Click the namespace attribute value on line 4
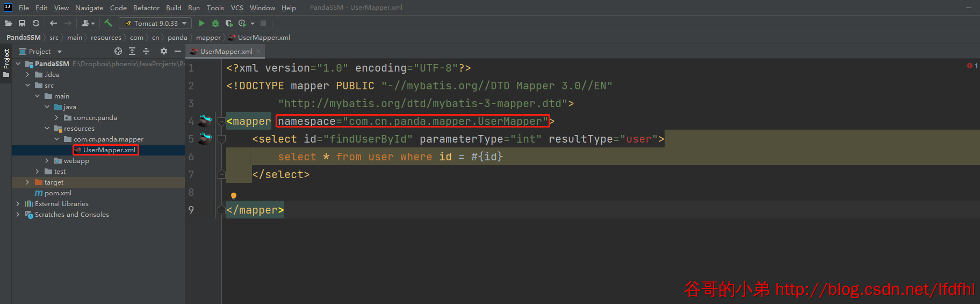Viewport: 980px width, 304px height. coord(445,122)
